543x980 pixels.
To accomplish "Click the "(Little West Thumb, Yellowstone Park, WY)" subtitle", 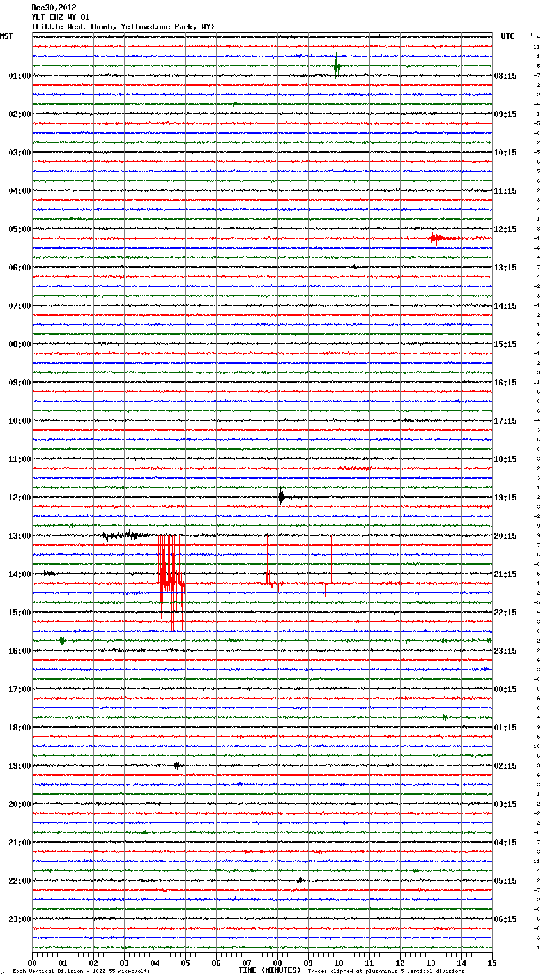I will click(123, 27).
